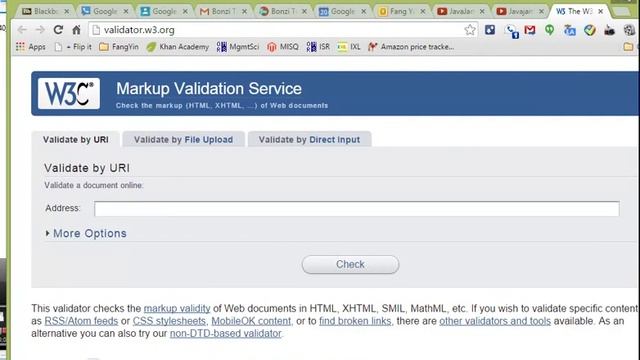The width and height of the screenshot is (640, 360).
Task: Click the green Hangouts extension icon
Action: (549, 30)
